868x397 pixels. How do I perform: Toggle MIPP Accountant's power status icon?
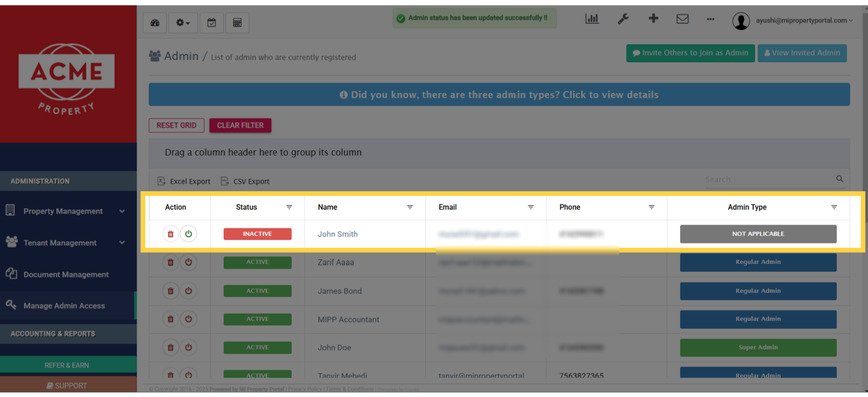point(189,319)
